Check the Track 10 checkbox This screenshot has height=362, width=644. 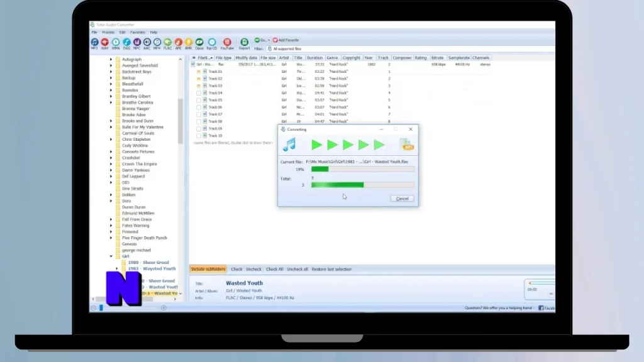[199, 136]
